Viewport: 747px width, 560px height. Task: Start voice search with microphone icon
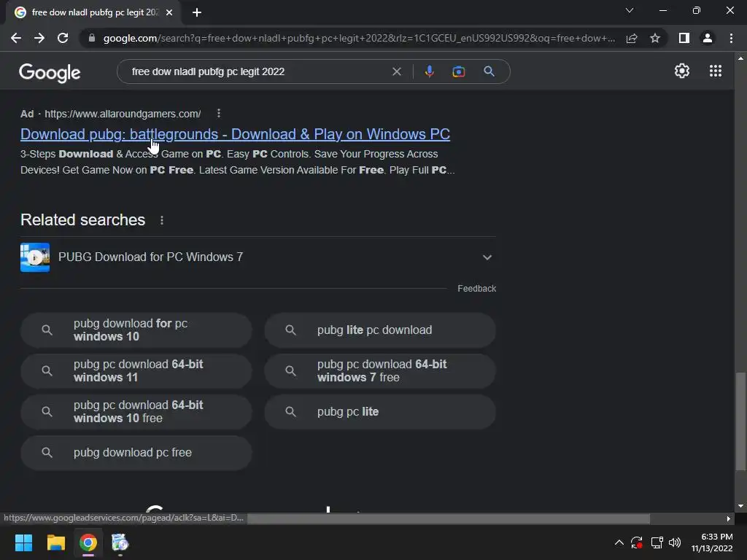tap(429, 71)
